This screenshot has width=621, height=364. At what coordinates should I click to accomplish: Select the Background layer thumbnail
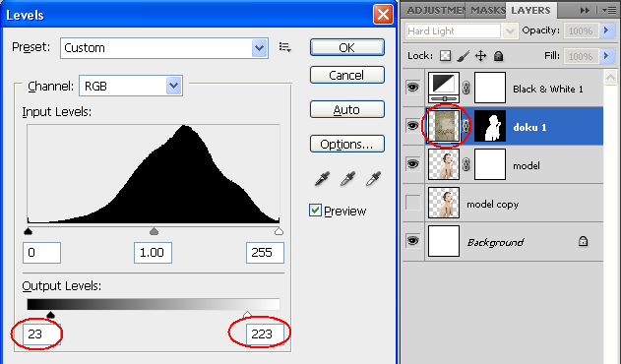[444, 241]
